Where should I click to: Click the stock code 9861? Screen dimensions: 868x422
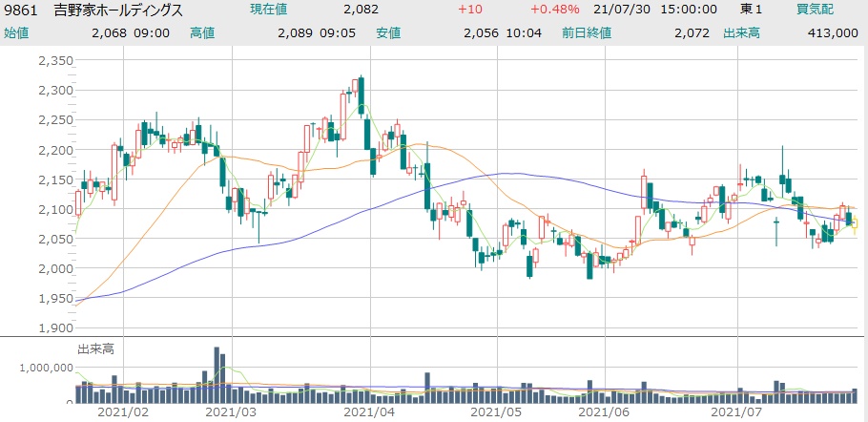pyautogui.click(x=19, y=10)
